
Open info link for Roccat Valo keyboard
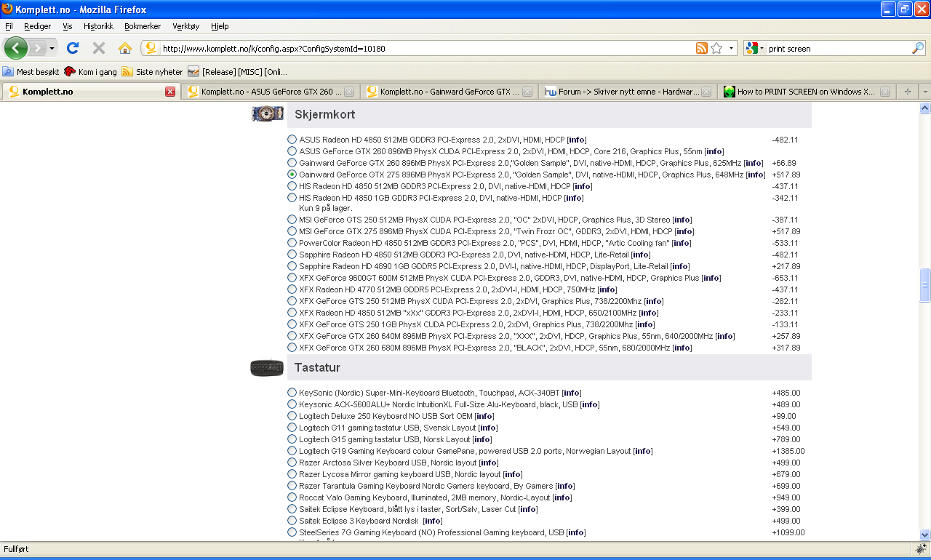tap(562, 497)
